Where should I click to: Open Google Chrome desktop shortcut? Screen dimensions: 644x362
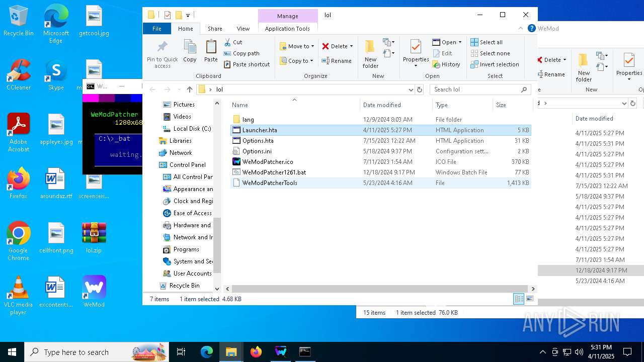19,241
